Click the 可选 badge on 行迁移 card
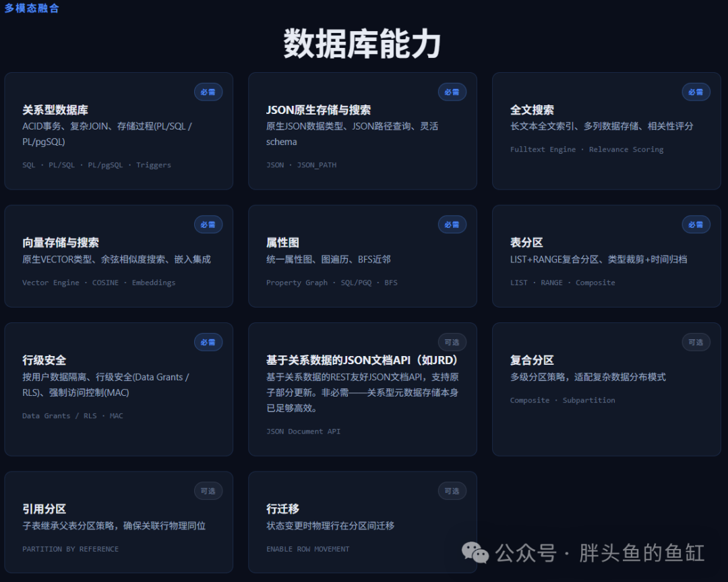728x582 pixels. pos(452,491)
